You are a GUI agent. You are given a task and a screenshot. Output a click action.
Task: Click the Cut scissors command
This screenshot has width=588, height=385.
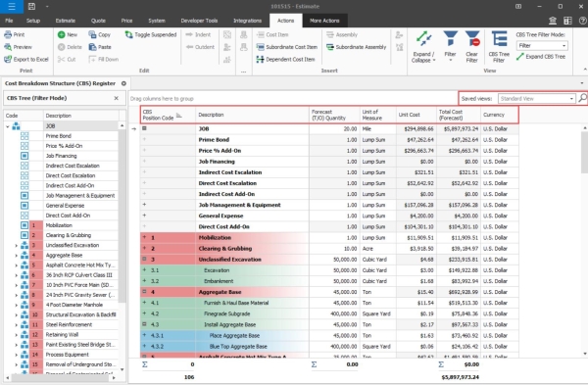(x=67, y=59)
